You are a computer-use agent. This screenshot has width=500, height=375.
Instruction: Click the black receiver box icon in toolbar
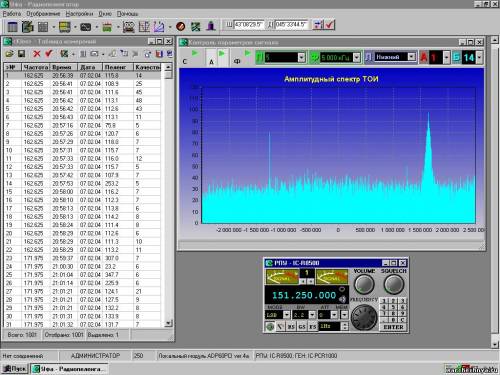pos(86,27)
